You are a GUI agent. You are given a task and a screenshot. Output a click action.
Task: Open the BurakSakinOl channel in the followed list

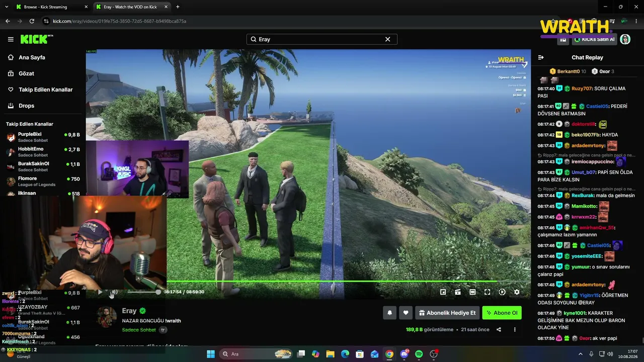[x=43, y=166]
